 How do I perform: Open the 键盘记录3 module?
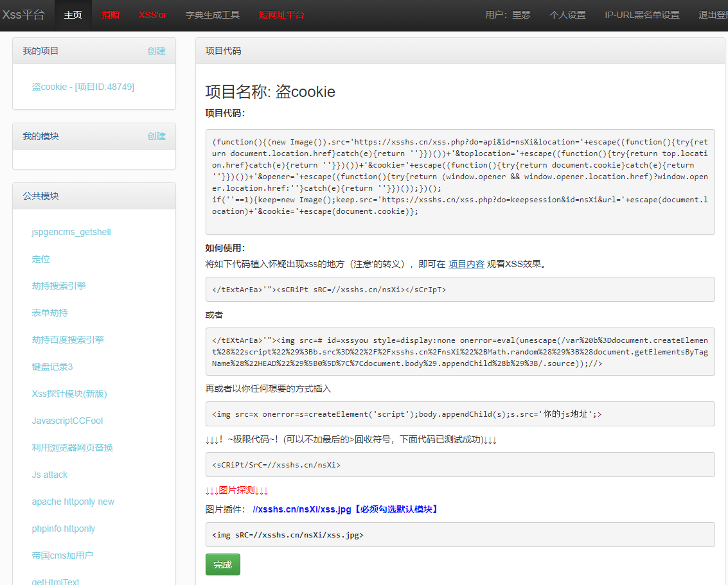[52, 367]
